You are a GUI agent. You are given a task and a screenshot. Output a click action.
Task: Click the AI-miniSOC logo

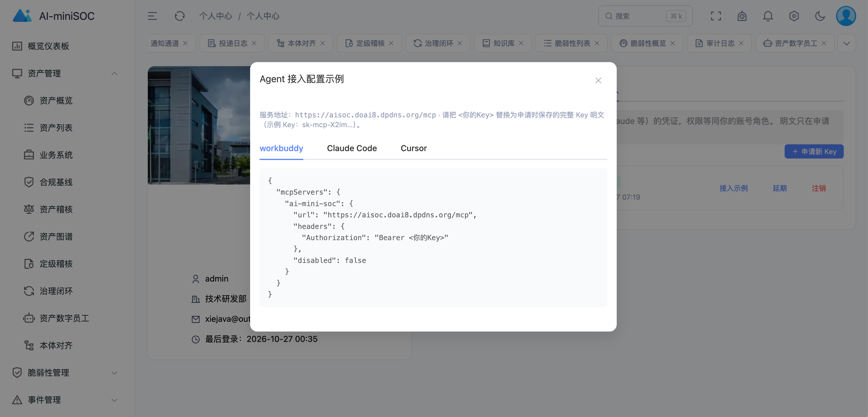pyautogui.click(x=54, y=16)
